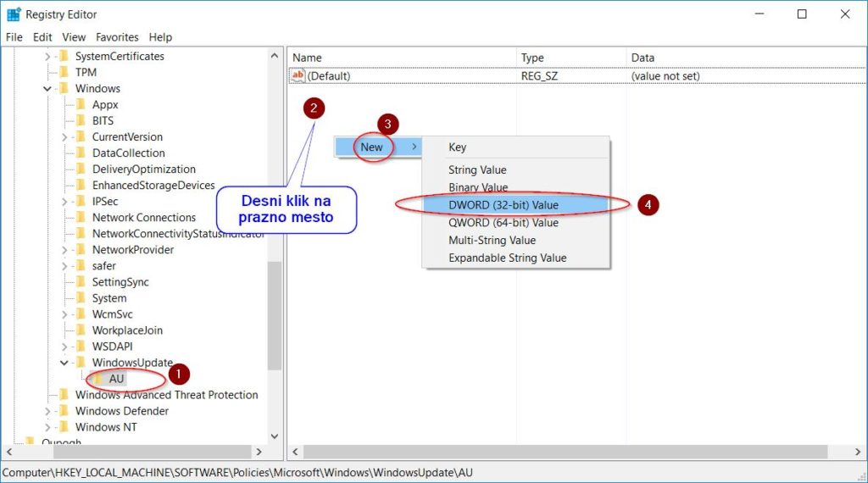Click the SettingSync folder icon

click(x=81, y=282)
